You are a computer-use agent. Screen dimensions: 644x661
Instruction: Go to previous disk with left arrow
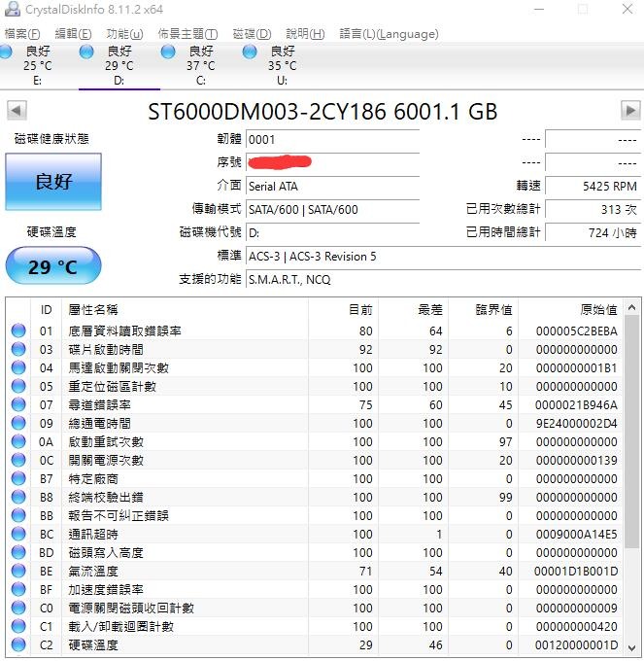[x=17, y=111]
